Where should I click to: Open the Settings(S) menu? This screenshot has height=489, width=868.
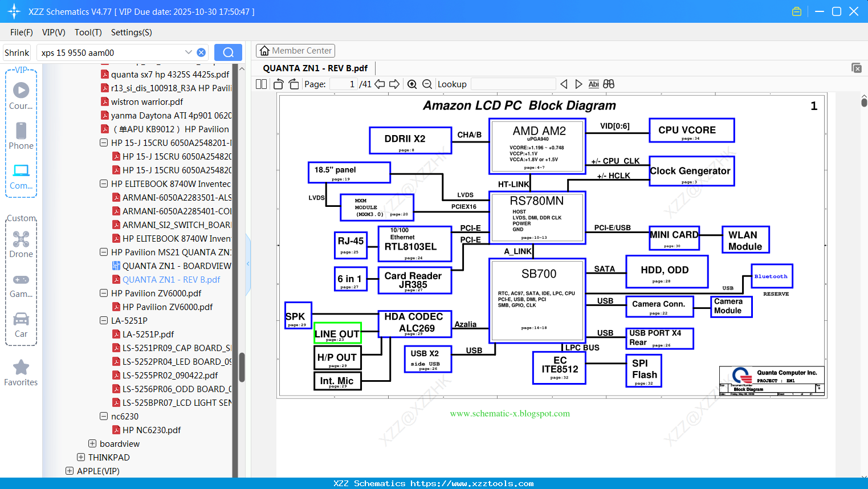[132, 32]
